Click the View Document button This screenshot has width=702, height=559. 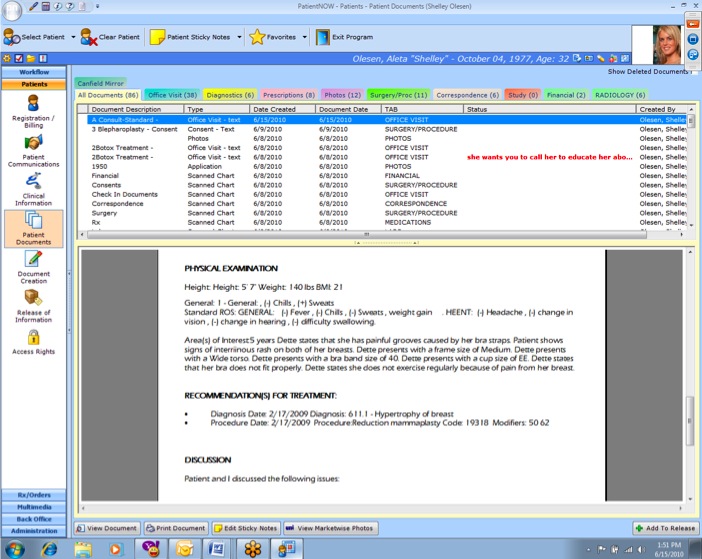tap(107, 528)
